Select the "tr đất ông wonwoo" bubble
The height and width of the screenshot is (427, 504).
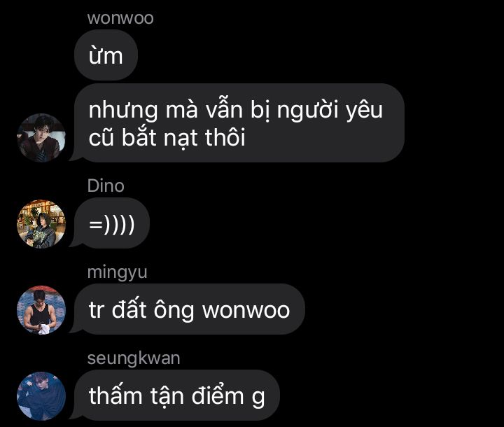click(189, 309)
